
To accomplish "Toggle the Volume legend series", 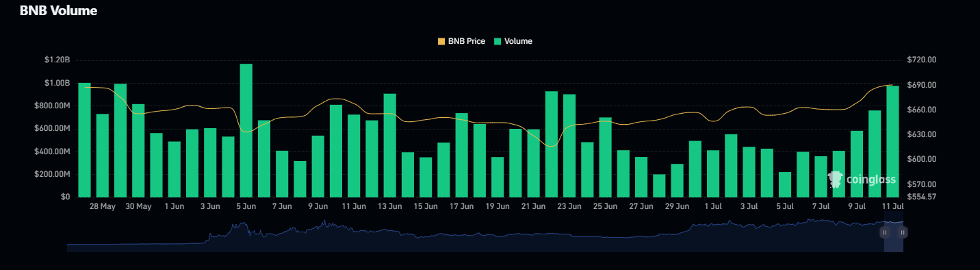I will tap(513, 41).
